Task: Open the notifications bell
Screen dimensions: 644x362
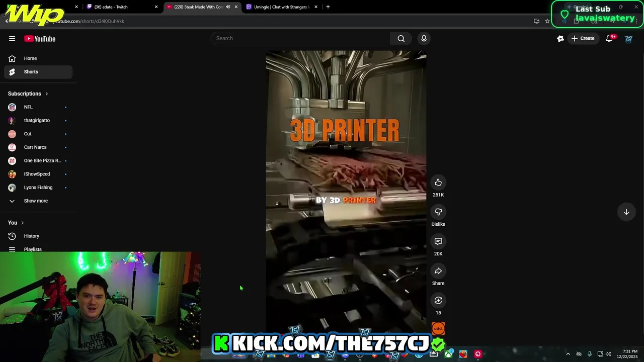Action: [609, 39]
